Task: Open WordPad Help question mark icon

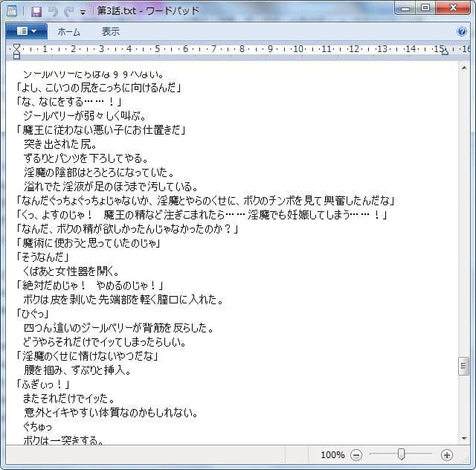Action: [462, 32]
